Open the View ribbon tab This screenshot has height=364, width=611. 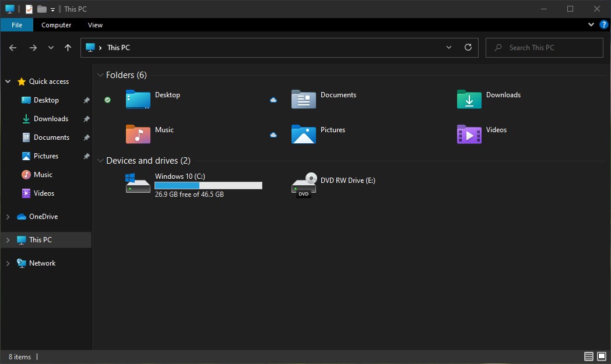pos(95,25)
